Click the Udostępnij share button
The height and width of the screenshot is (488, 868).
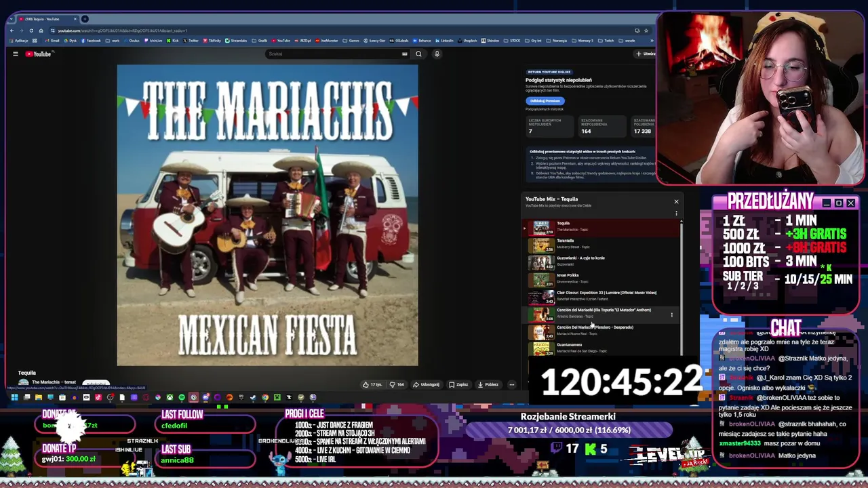(427, 384)
